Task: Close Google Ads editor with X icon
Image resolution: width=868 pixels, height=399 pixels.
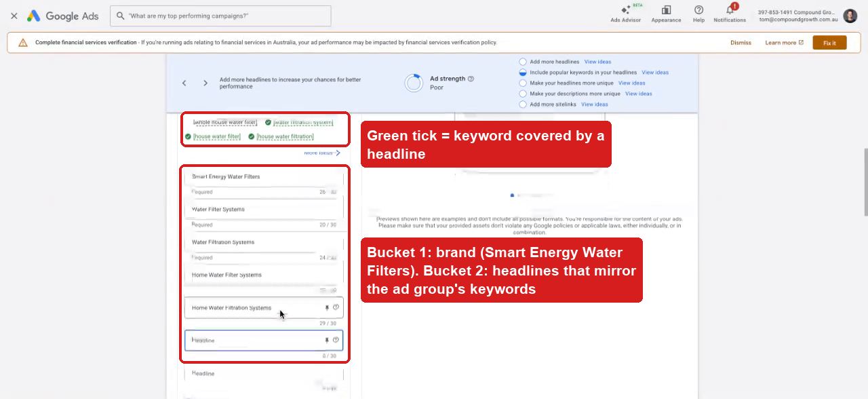Action: click(x=14, y=16)
